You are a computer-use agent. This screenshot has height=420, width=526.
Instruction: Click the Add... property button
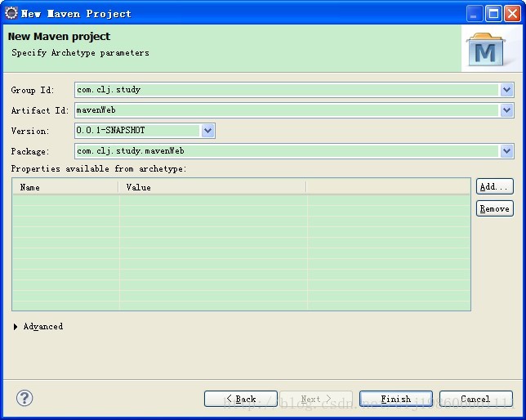point(494,186)
